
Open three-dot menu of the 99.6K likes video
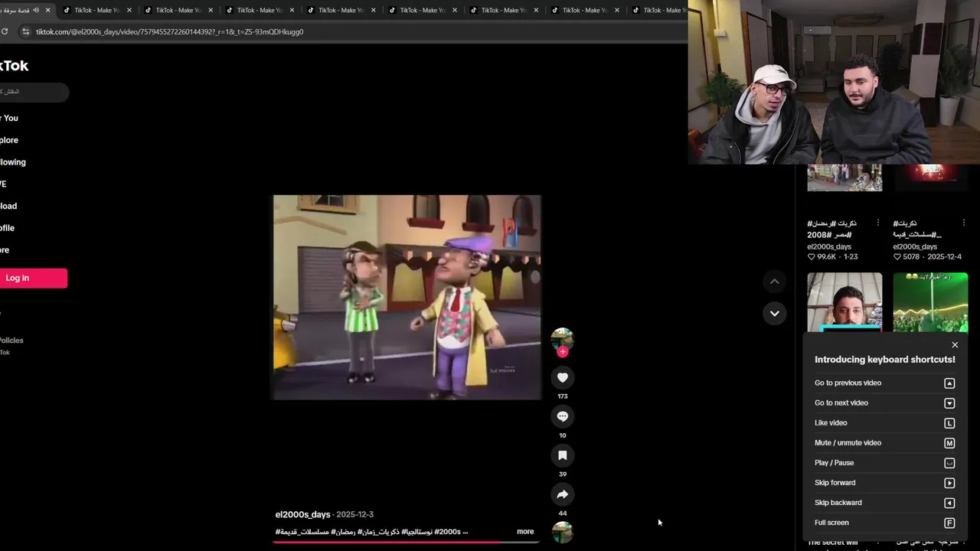(x=878, y=223)
